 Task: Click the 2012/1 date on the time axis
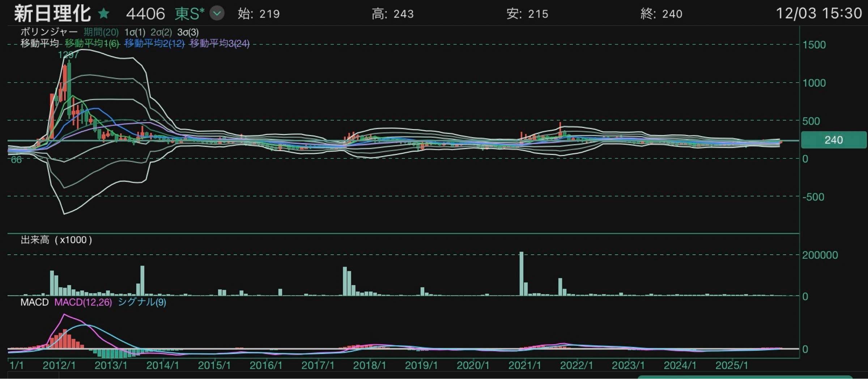pos(59,365)
